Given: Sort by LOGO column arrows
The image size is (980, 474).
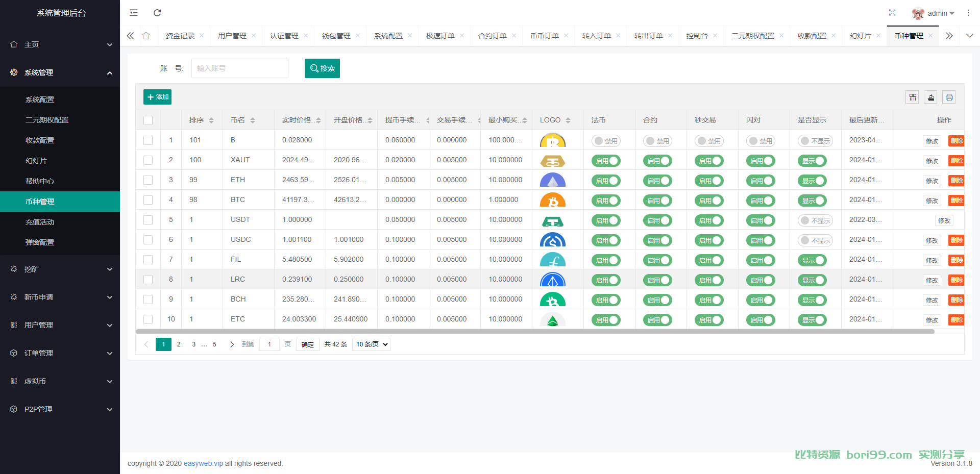Looking at the screenshot, I should [568, 120].
